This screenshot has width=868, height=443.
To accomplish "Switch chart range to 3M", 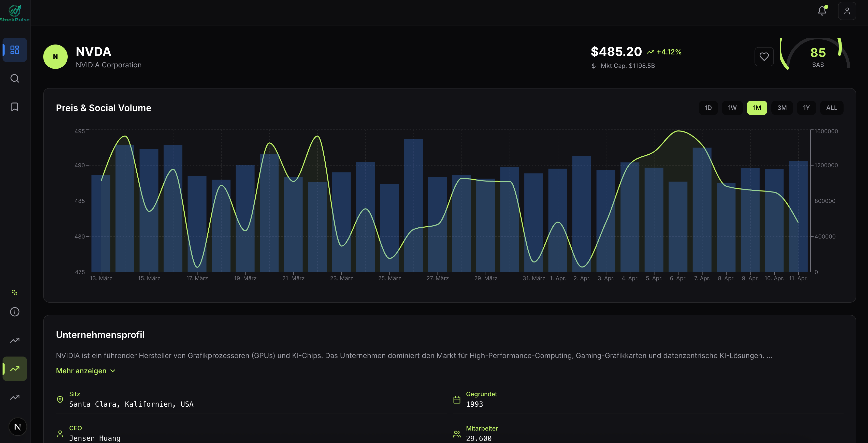I will (x=782, y=108).
